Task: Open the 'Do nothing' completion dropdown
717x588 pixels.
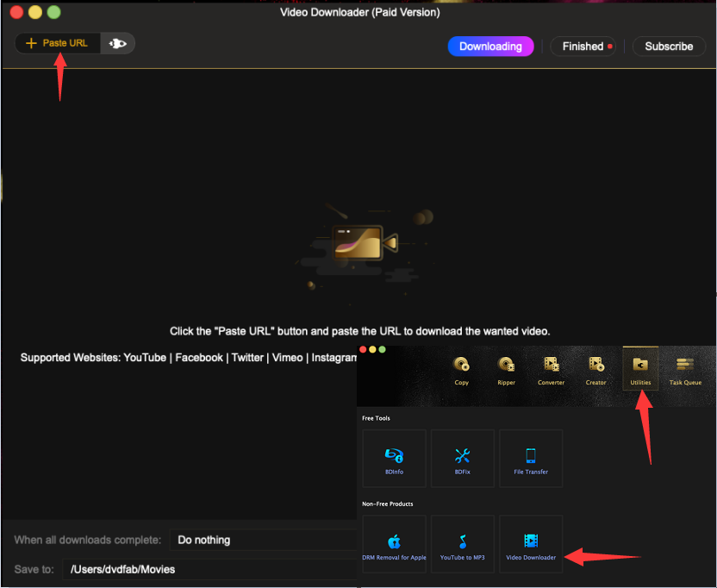Action: point(263,540)
